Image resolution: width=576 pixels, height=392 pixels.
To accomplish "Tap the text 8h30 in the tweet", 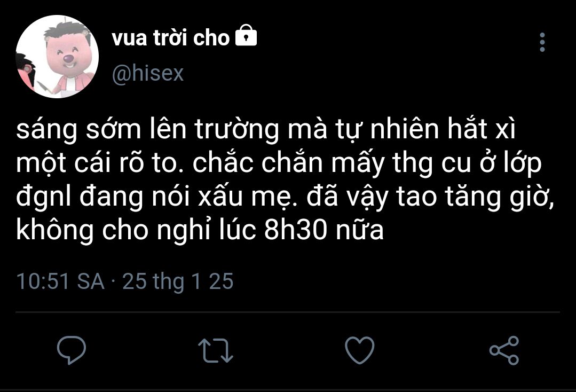I will [x=295, y=230].
